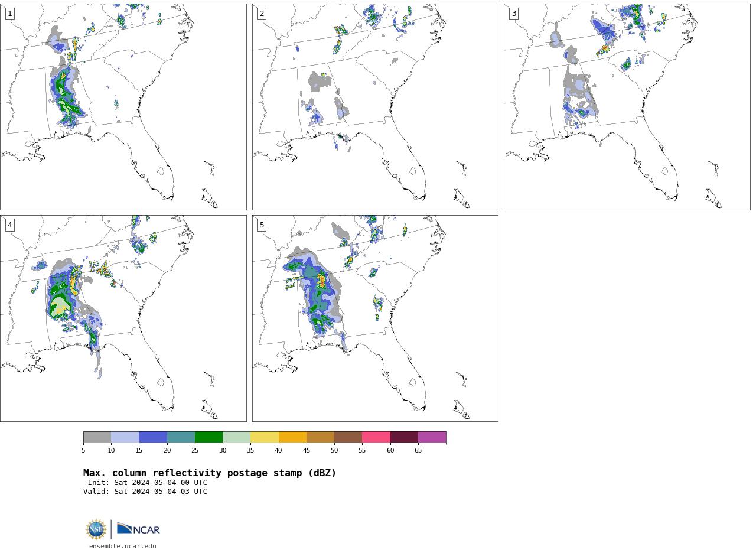Click the colorbar tick label 50
Screen dimensions: 756x553
tap(334, 451)
